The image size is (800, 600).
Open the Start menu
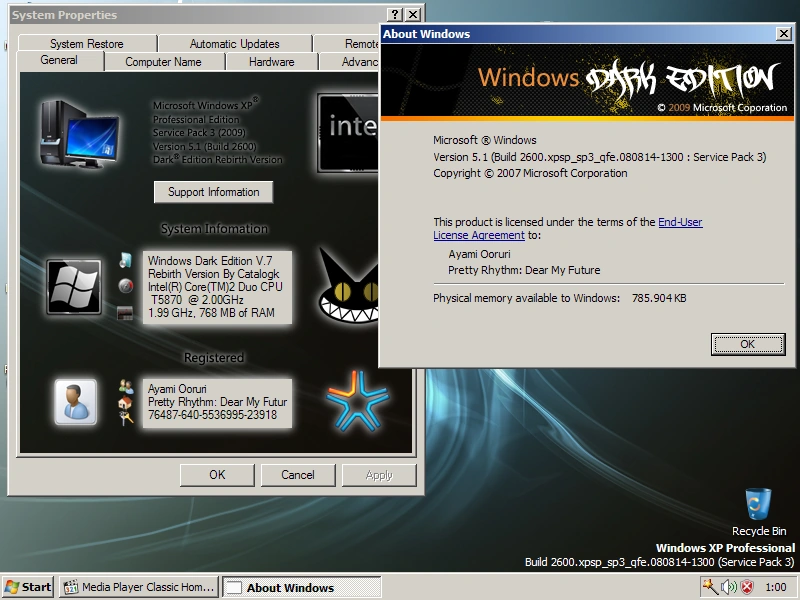pos(28,587)
